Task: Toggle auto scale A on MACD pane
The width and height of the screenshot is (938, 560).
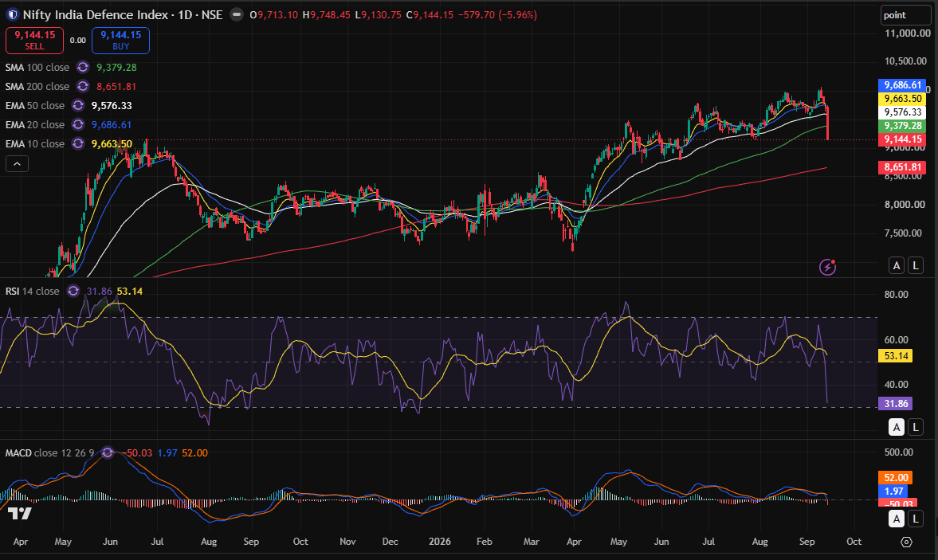Action: [896, 519]
